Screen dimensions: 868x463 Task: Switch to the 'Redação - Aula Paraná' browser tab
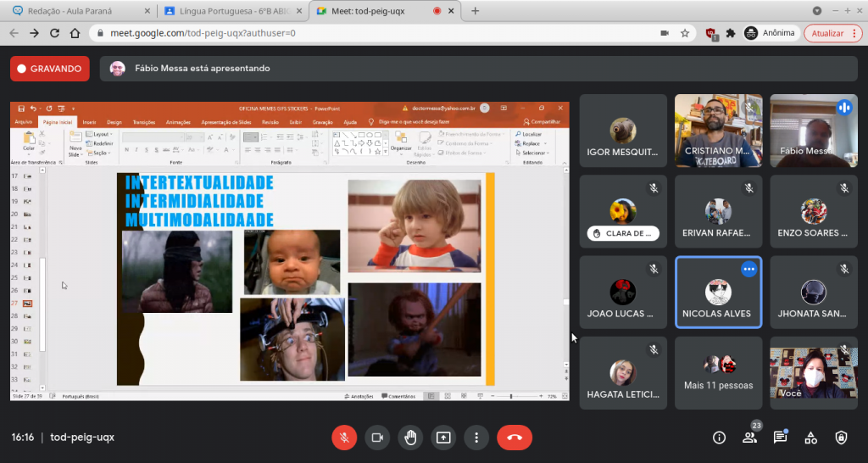81,11
